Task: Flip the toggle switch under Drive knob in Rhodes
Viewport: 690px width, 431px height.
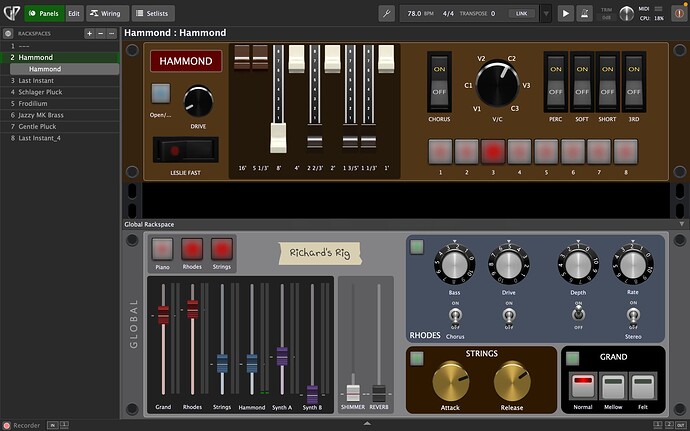Action: click(x=509, y=315)
